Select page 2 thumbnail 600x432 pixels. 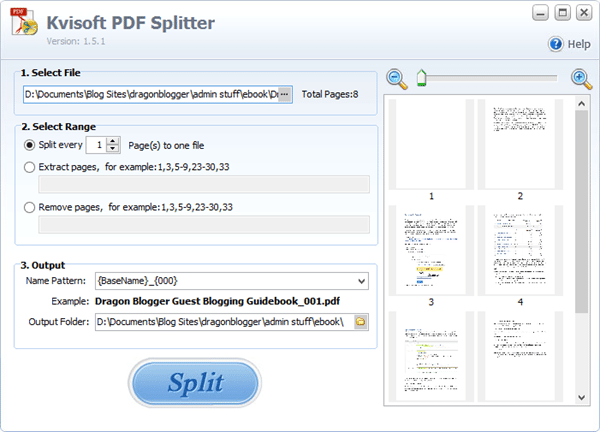[520, 144]
